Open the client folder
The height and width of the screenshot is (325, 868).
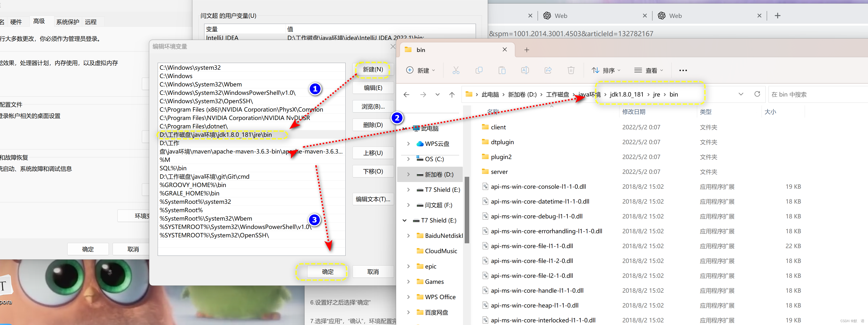[x=498, y=127]
